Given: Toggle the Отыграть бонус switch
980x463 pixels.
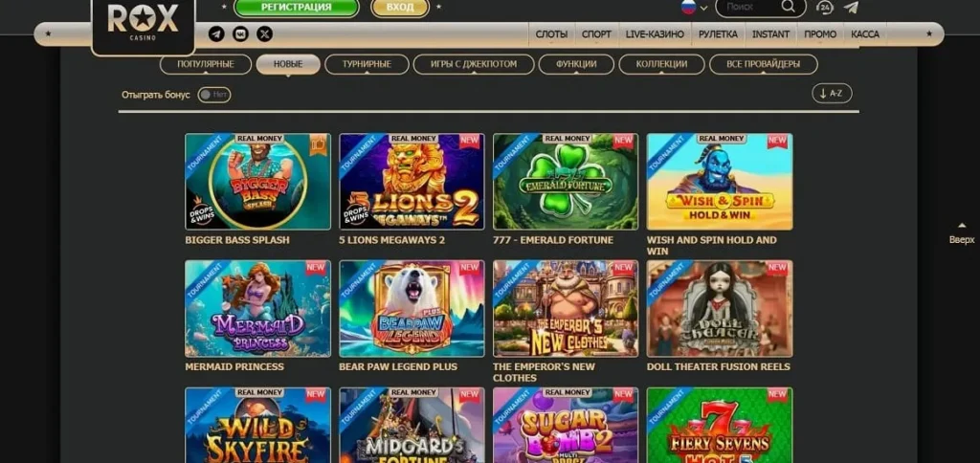Looking at the screenshot, I should click(x=214, y=95).
